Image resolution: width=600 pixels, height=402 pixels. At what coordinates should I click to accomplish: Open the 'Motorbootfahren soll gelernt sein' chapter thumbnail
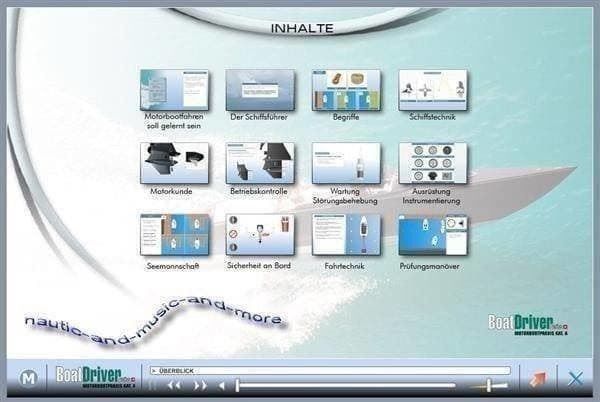174,90
